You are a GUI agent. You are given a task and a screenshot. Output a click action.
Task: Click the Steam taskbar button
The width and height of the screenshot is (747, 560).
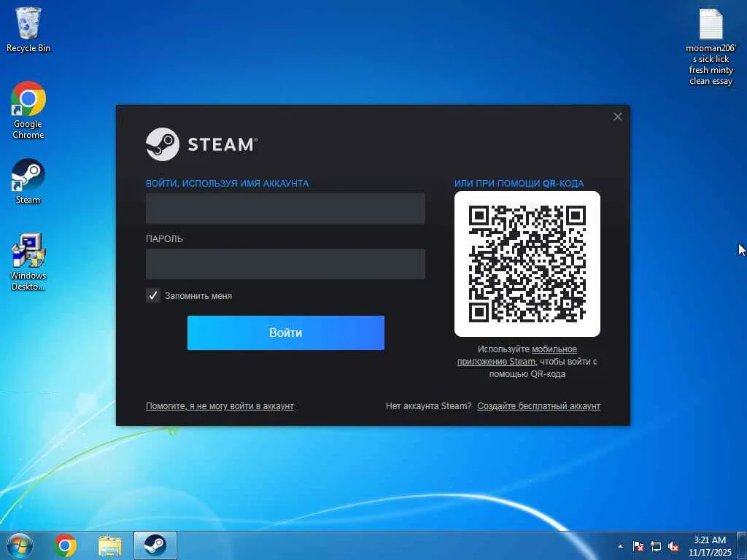[x=155, y=545]
